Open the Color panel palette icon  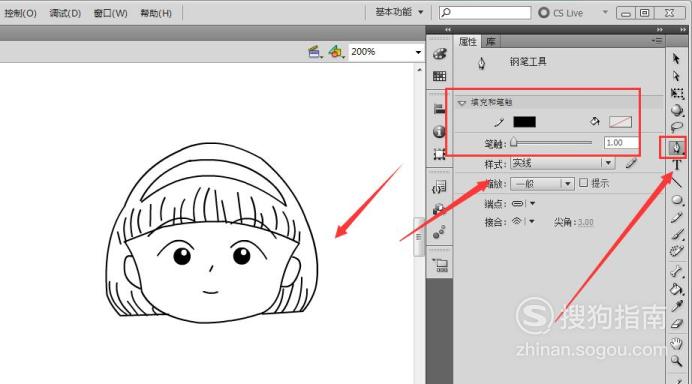tap(440, 54)
